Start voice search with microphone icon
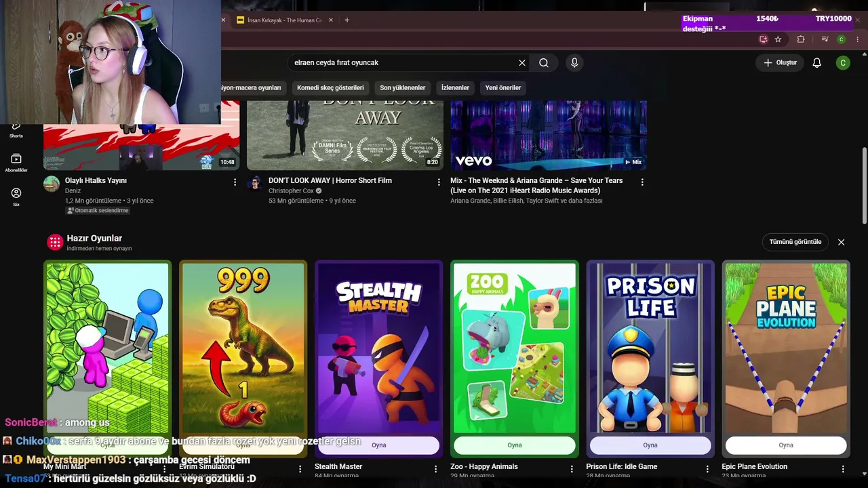The height and width of the screenshot is (488, 868). click(x=574, y=62)
